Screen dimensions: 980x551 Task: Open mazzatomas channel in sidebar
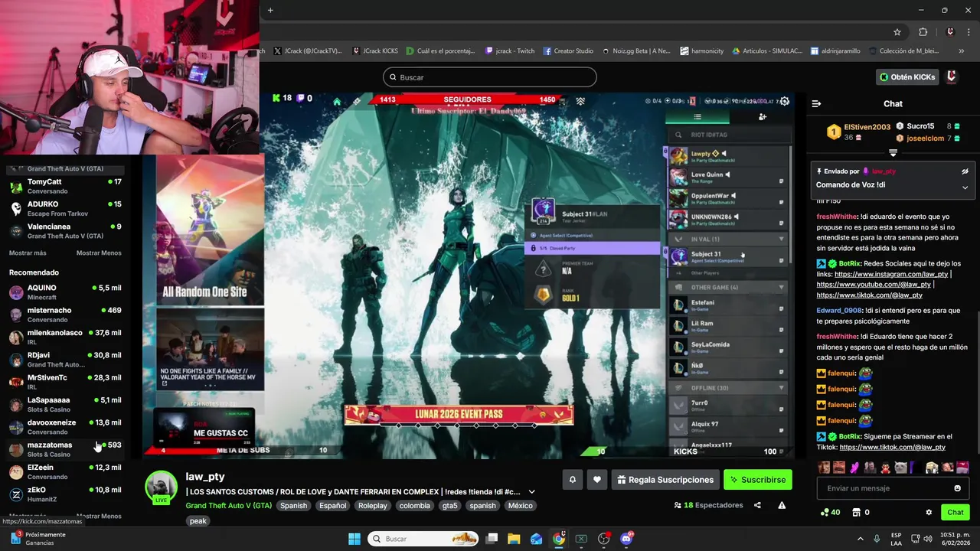(x=65, y=449)
